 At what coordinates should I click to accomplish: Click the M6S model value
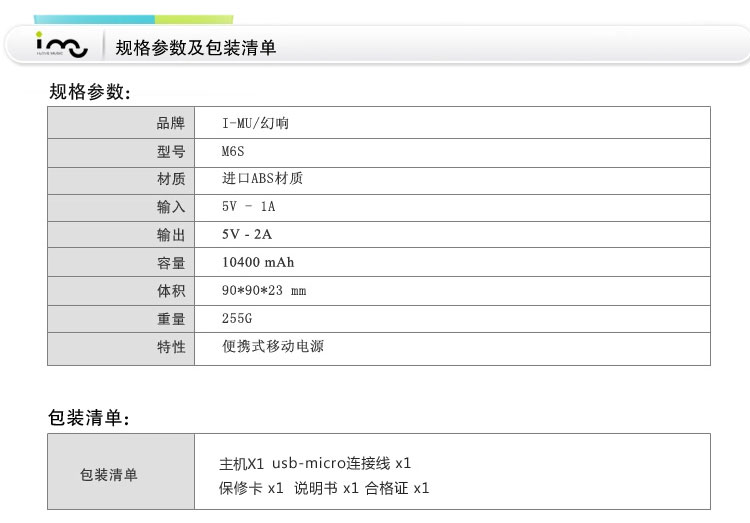pyautogui.click(x=233, y=152)
